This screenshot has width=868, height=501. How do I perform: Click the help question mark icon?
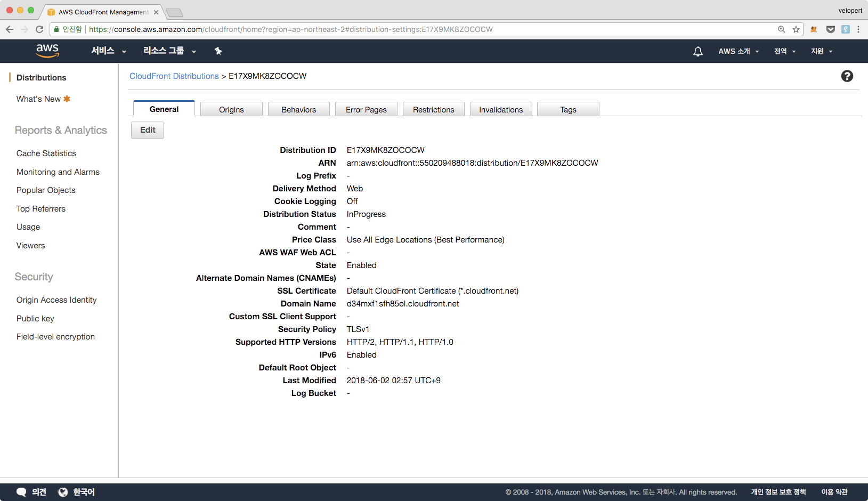pyautogui.click(x=847, y=76)
